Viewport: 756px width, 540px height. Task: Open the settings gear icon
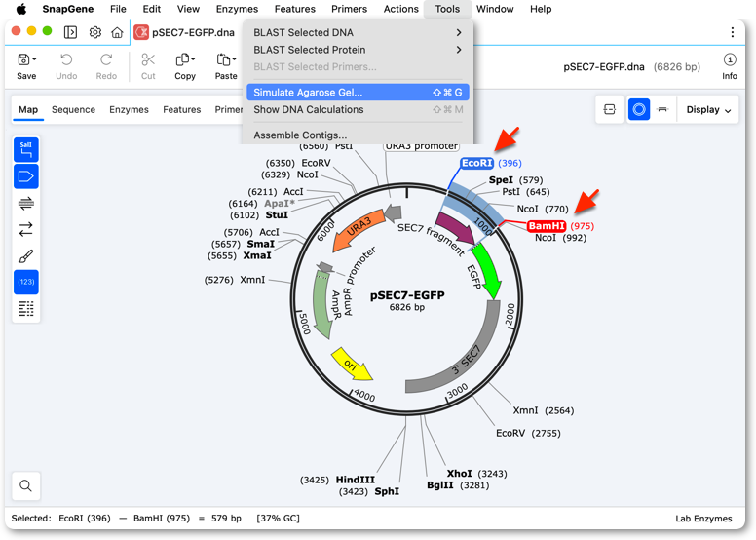coord(95,32)
